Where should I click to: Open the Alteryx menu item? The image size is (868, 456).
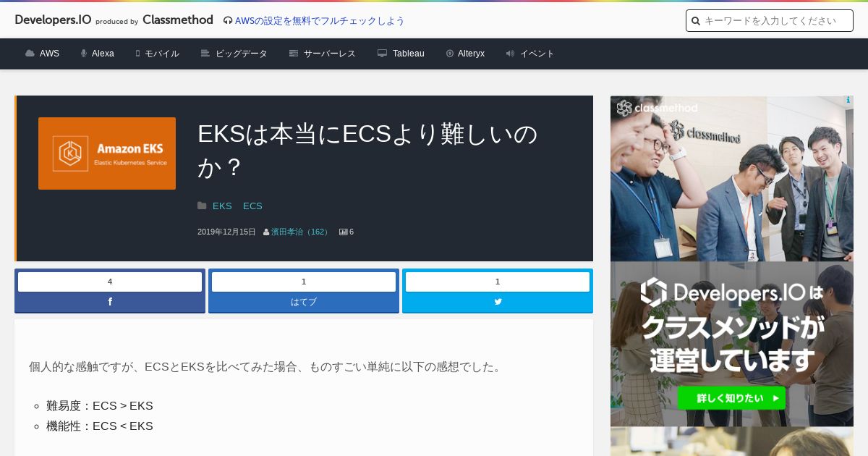tap(471, 54)
